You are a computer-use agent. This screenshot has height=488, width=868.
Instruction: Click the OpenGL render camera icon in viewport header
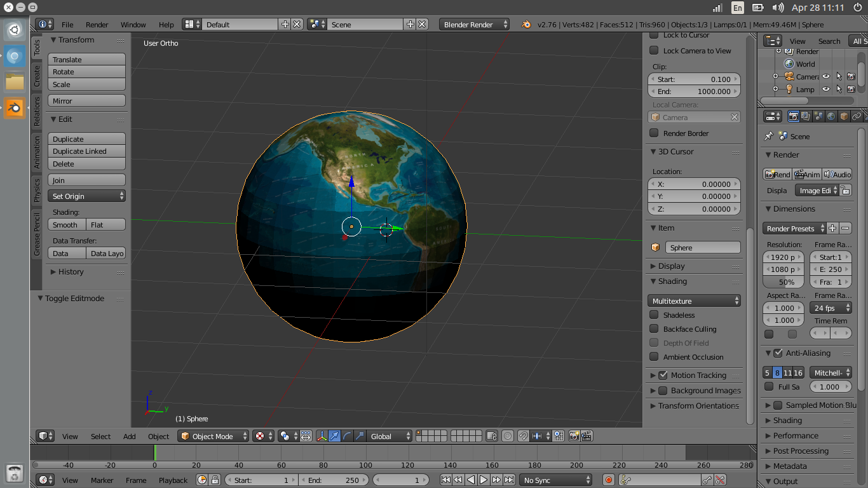click(x=574, y=436)
